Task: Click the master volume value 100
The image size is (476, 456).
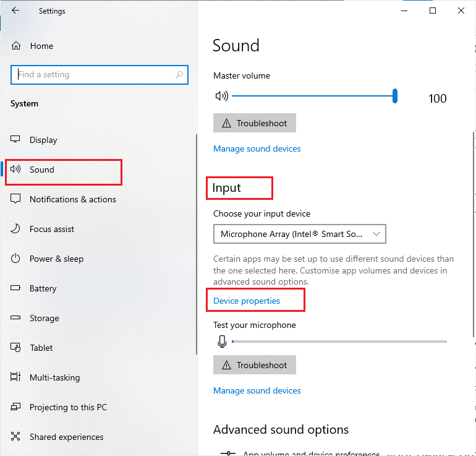Action: (437, 98)
